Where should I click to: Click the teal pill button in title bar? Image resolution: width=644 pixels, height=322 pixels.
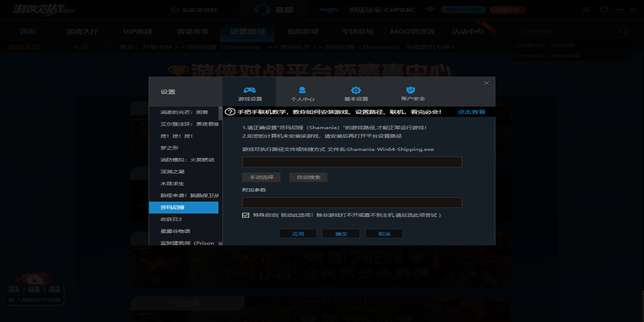click(463, 10)
